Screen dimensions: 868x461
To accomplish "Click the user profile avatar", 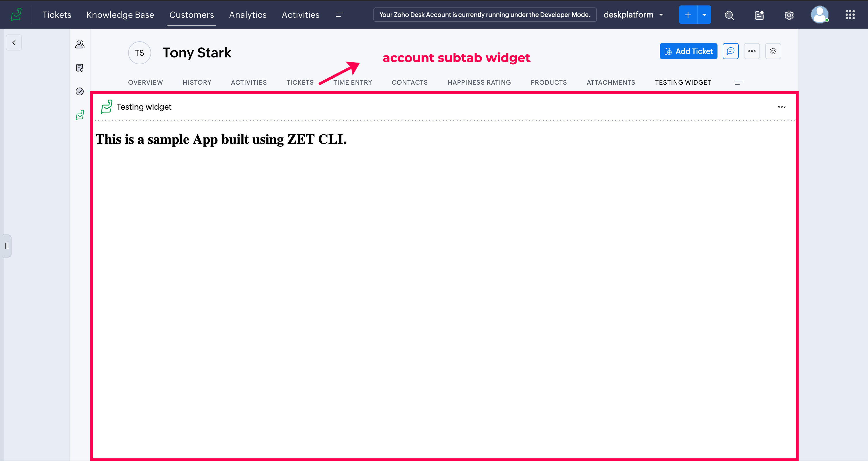I will coord(819,14).
